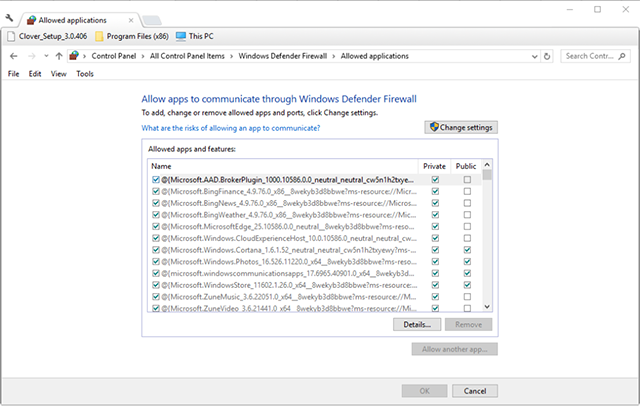Toggle Microsoft.BingNews enabled checkbox

point(156,203)
